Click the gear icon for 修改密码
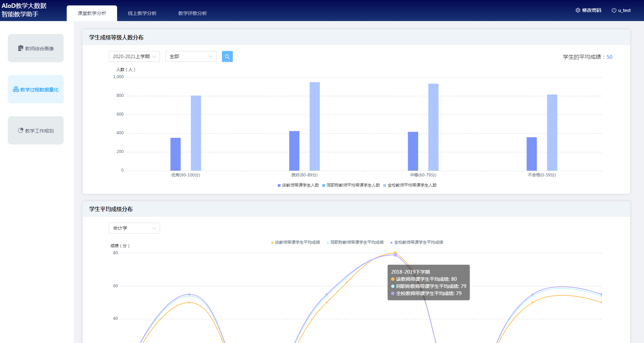644x343 pixels. click(x=578, y=10)
